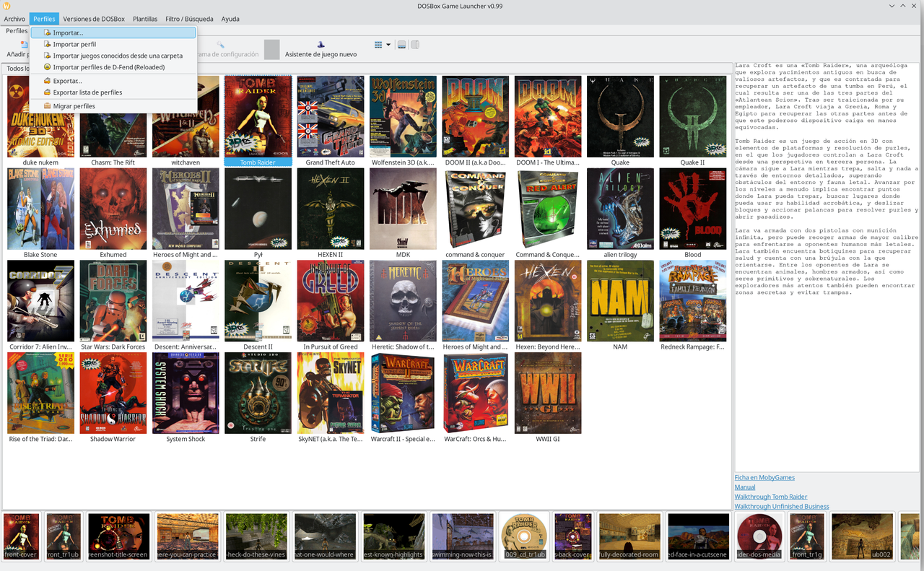Select the Blood game profile
Viewport: 924px width, 571px height.
click(692, 214)
